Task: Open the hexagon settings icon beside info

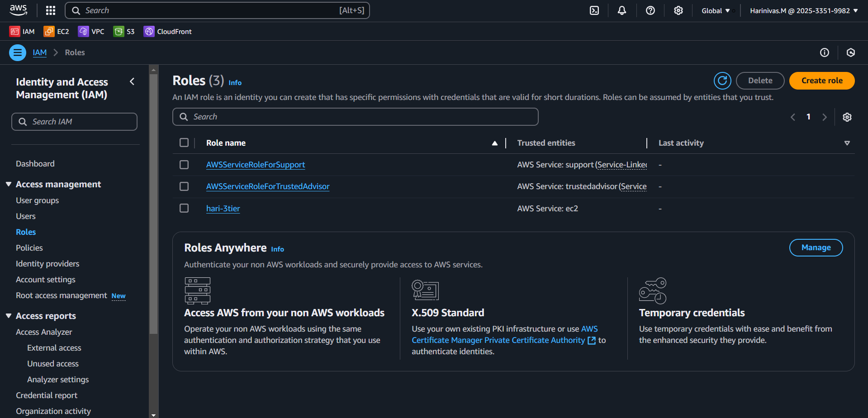Action: 851,52
